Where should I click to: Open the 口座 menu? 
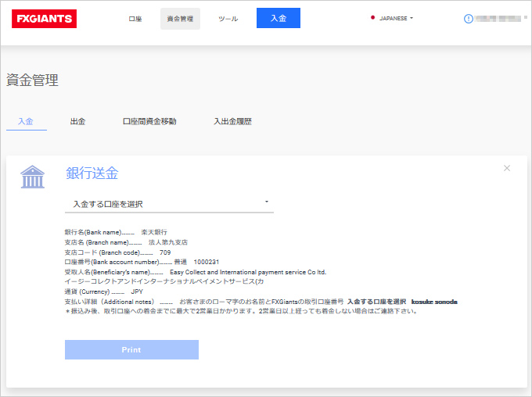[135, 19]
